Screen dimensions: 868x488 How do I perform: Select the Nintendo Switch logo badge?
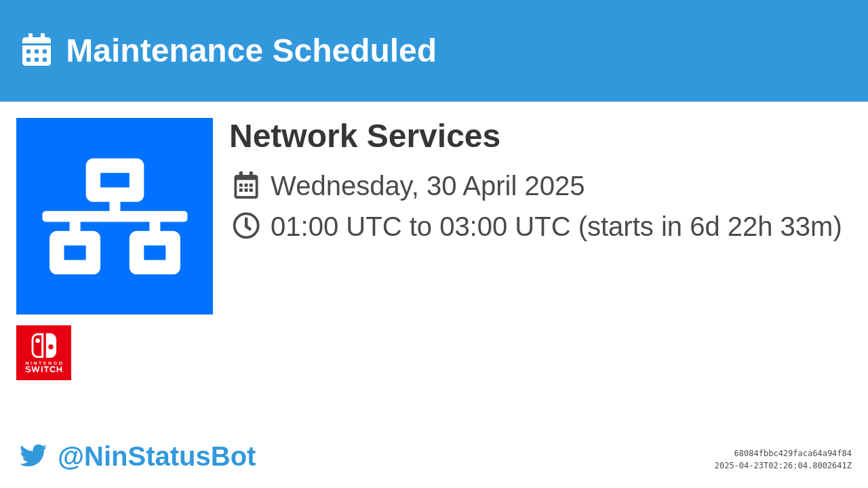tap(43, 352)
